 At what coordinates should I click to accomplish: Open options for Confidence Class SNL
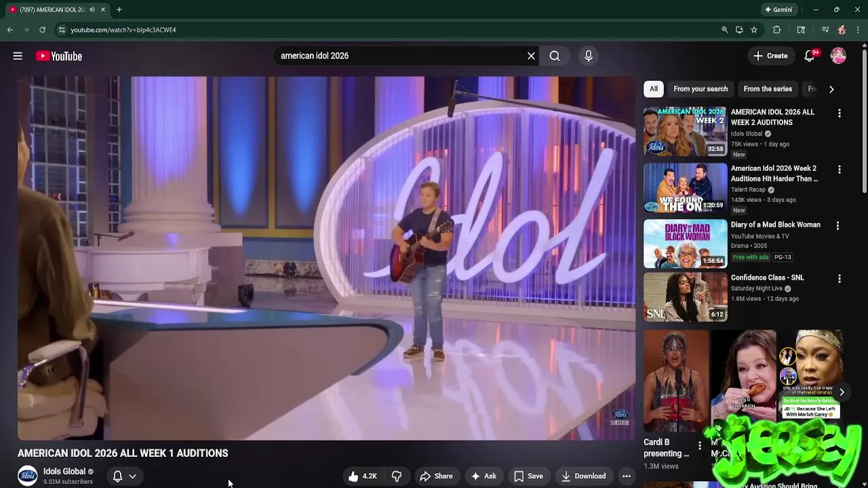point(840,279)
